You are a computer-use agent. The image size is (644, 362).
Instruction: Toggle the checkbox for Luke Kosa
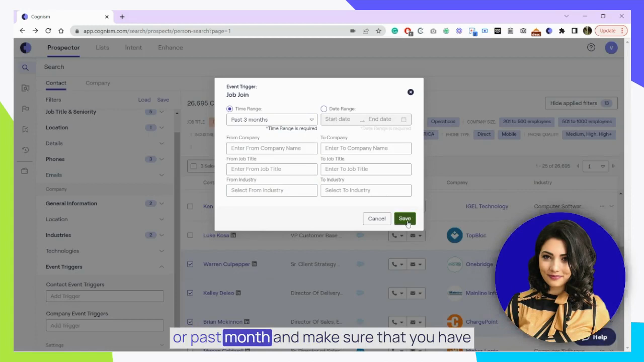[190, 235]
